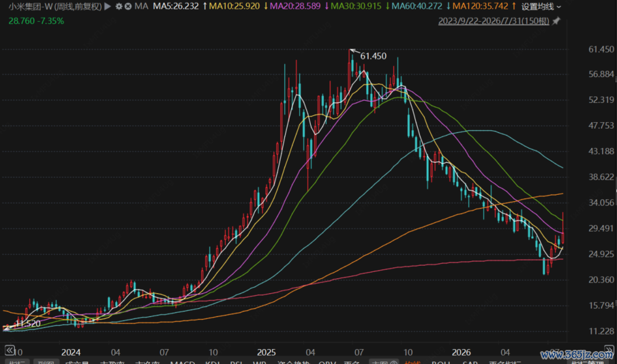Click the 47.753 price axis label

tap(601, 125)
